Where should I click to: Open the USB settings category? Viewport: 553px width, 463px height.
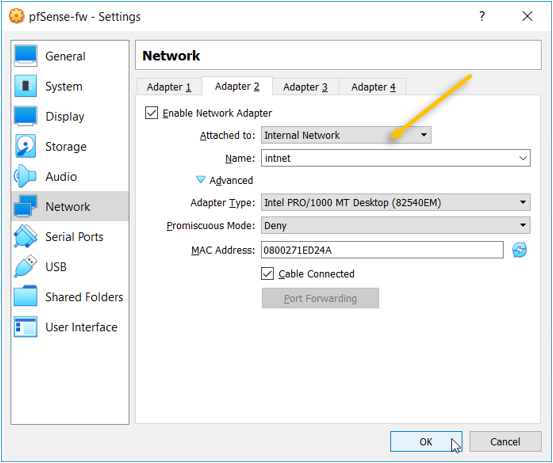[x=70, y=267]
